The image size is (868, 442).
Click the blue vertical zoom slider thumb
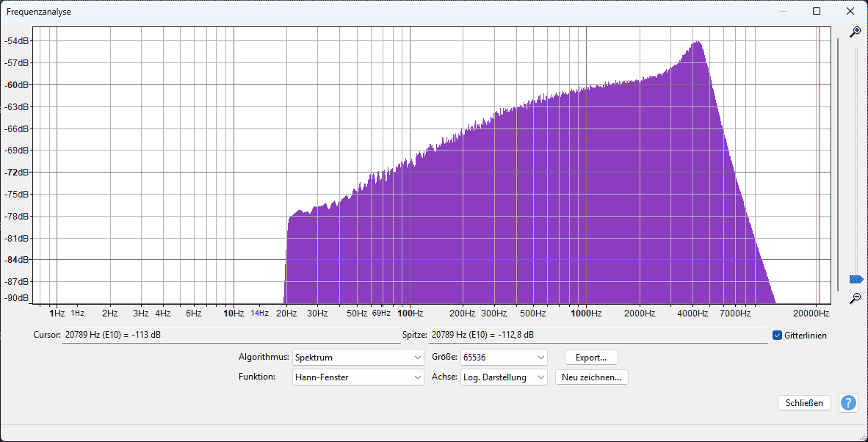click(x=856, y=279)
